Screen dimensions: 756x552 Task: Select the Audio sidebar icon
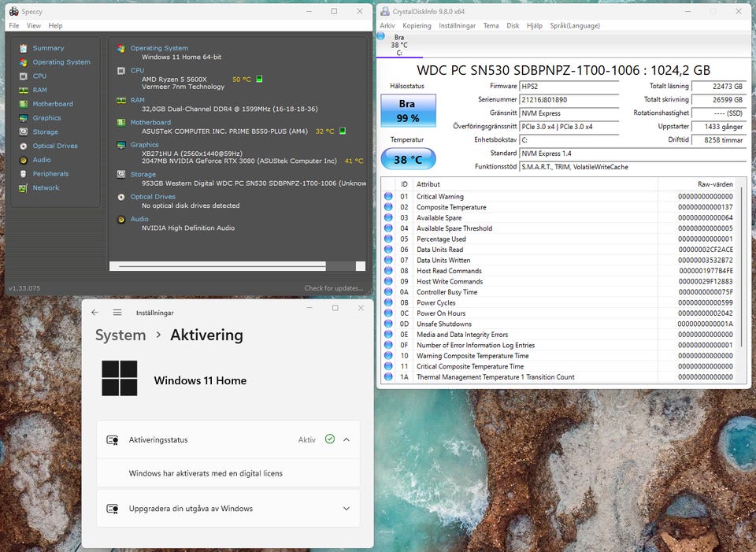point(24,160)
